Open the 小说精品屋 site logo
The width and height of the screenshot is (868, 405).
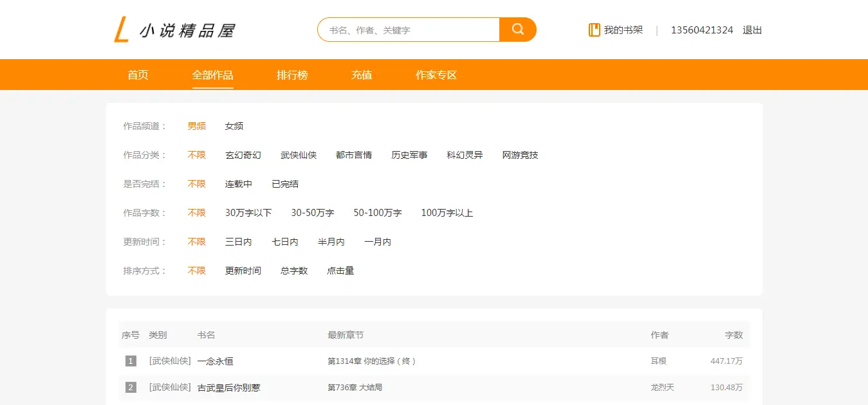(174, 30)
